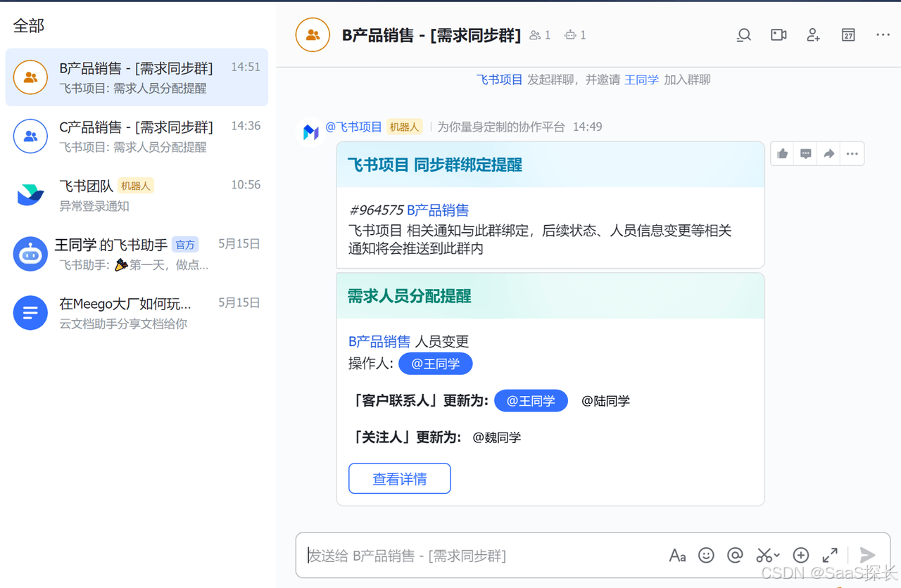Open more message actions ellipsis

(x=852, y=154)
